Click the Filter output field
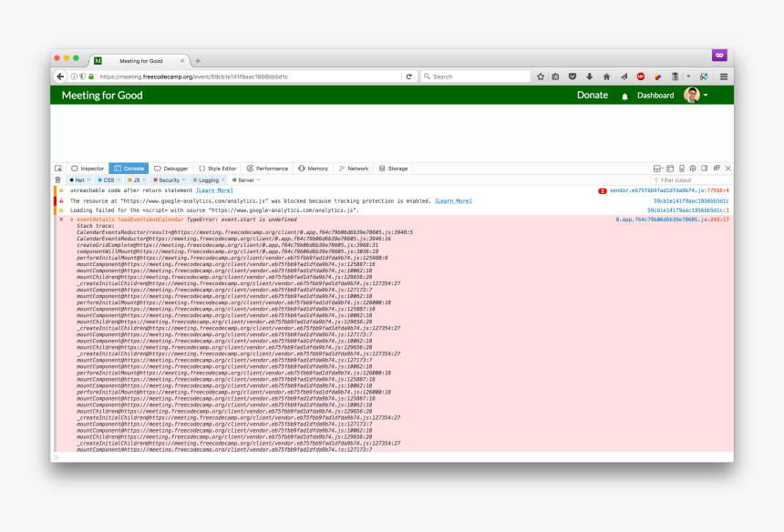Viewport: 784px width, 532px height. [x=691, y=179]
